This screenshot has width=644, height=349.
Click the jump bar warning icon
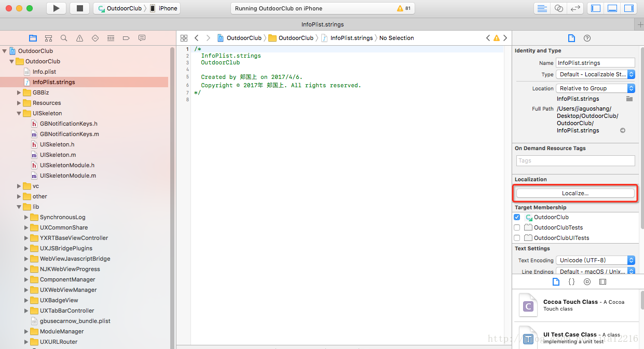(496, 38)
